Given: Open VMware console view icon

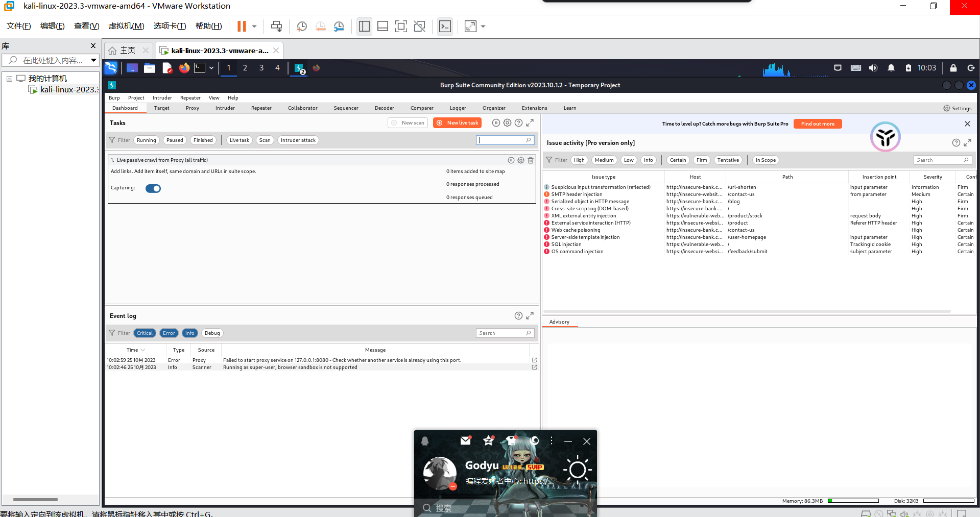Looking at the screenshot, I should (x=445, y=27).
